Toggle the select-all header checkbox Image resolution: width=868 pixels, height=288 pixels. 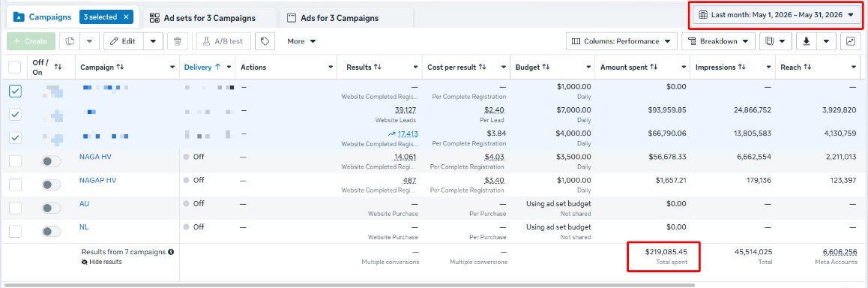coord(15,67)
